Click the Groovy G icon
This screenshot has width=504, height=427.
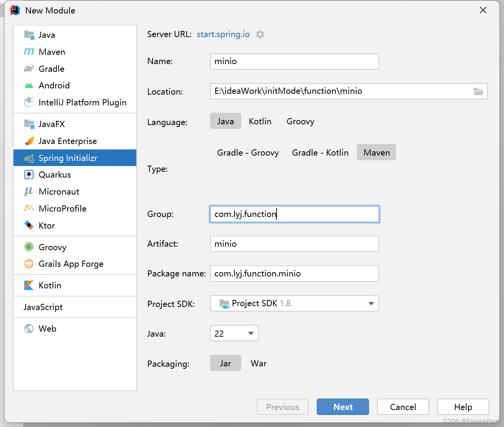coord(29,247)
